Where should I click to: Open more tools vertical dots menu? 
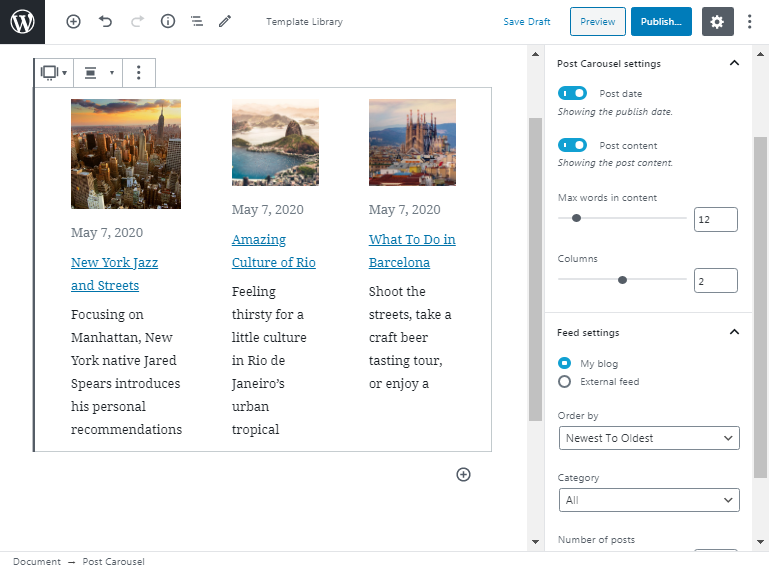[749, 22]
